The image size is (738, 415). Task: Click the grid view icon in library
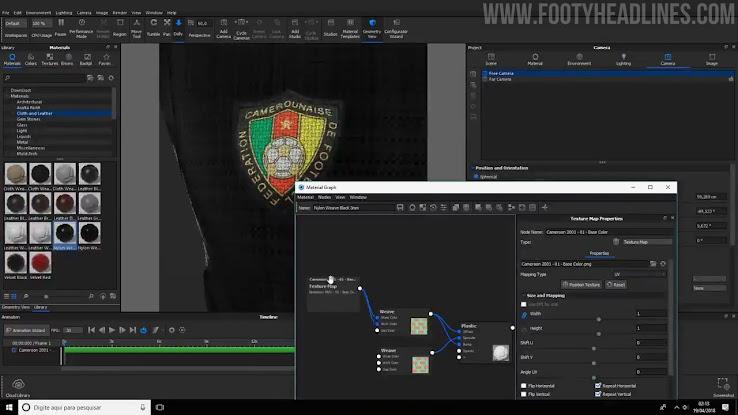coord(14,296)
